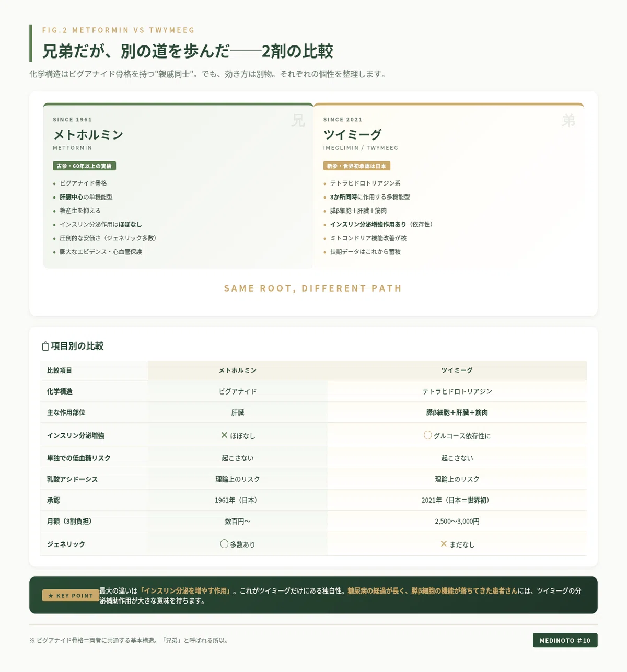Screen dimensions: 627x672
Task: Select the MEDINOTO #10 badge
Action: 565,640
